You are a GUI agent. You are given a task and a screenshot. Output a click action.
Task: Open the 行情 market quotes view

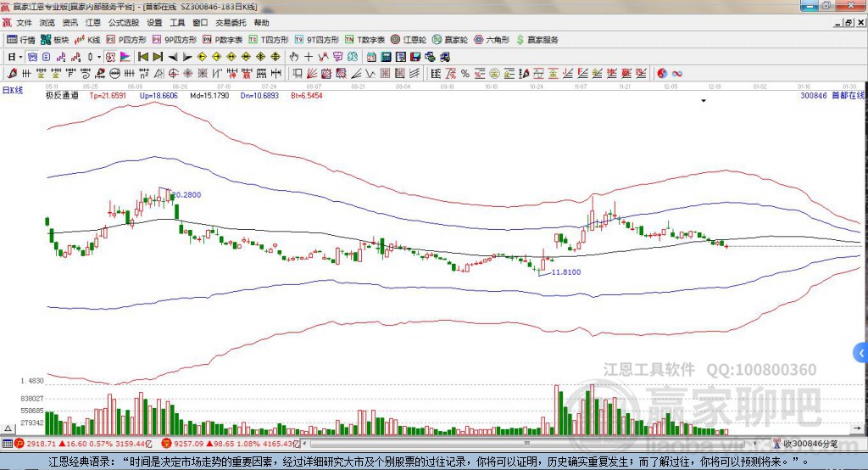point(21,40)
